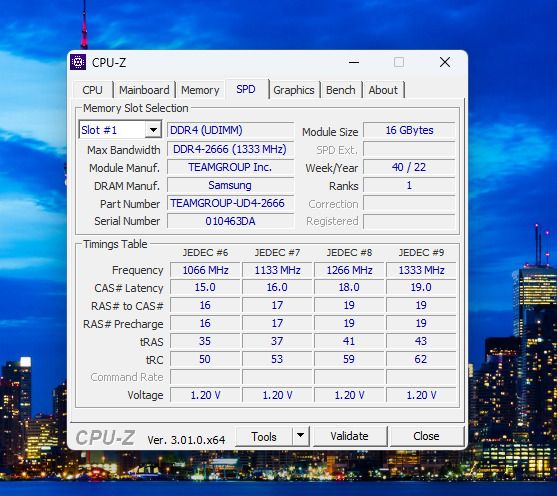Click the CAS# Latency 16.0 cell
Viewport: 557px width, 496px height.
(x=277, y=287)
